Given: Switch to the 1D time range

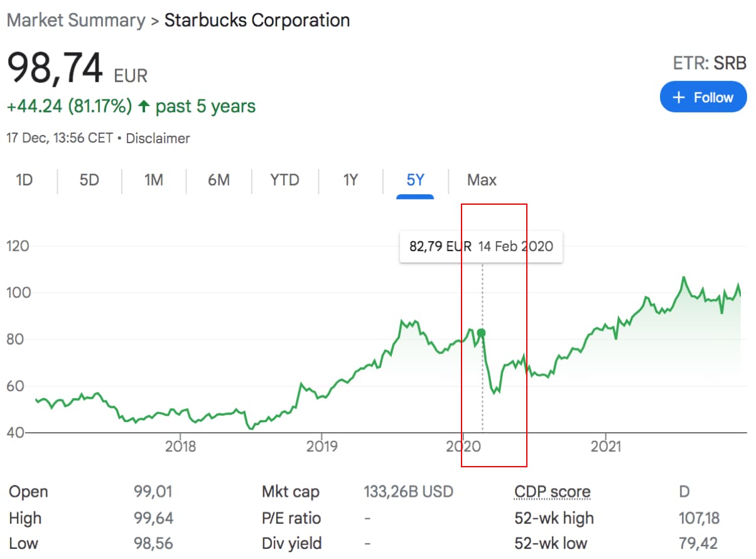Looking at the screenshot, I should (24, 180).
